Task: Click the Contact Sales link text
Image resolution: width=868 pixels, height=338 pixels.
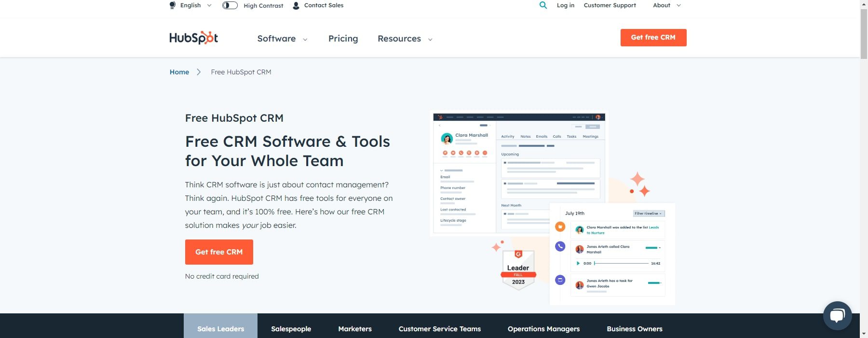Action: coord(324,5)
